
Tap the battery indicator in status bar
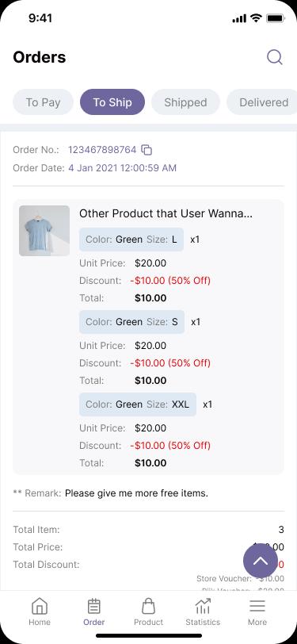tap(276, 18)
